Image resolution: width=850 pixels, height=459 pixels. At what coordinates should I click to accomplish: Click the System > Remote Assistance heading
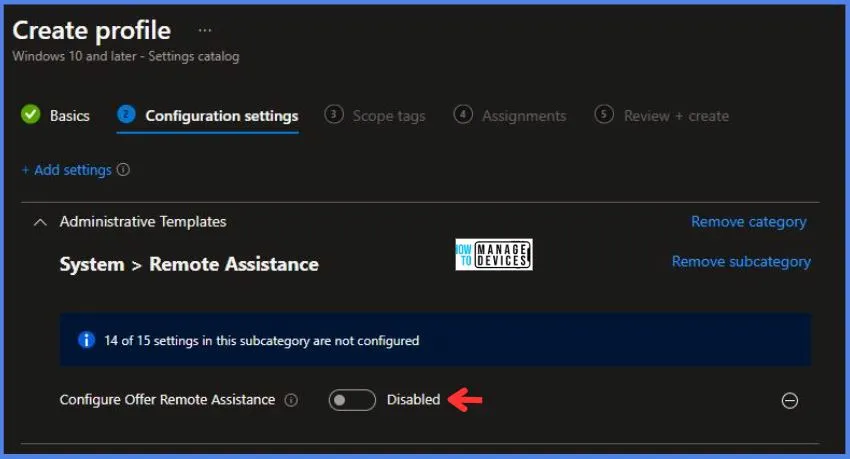coord(189,264)
